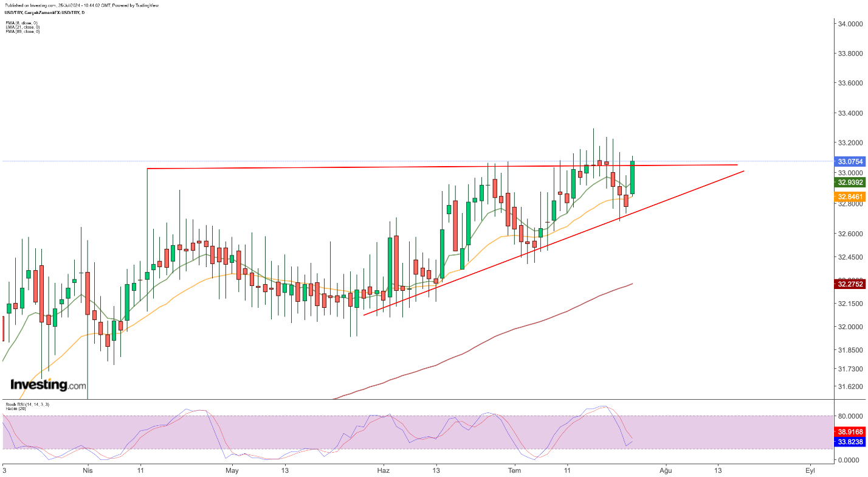
Task: Click the 80.0000 oscillator axis label
Action: click(851, 416)
